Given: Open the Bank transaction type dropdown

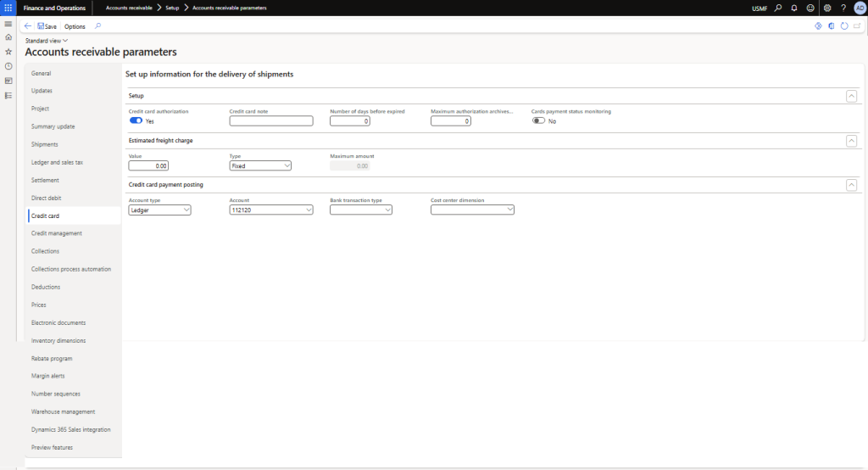Looking at the screenshot, I should [360, 210].
